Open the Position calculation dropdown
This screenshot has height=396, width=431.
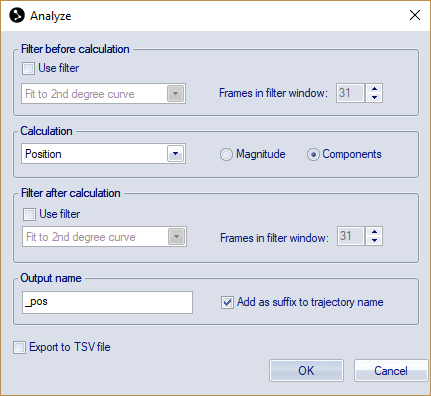(x=175, y=154)
